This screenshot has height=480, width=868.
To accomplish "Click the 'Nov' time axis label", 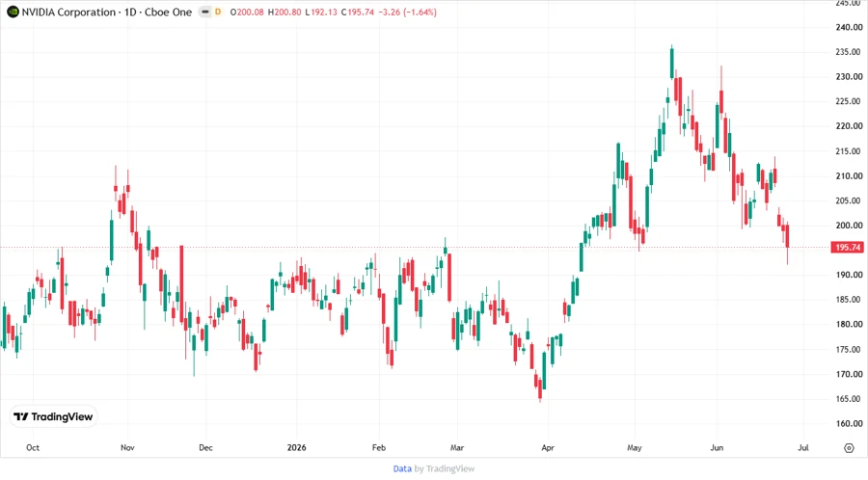I will tap(127, 448).
